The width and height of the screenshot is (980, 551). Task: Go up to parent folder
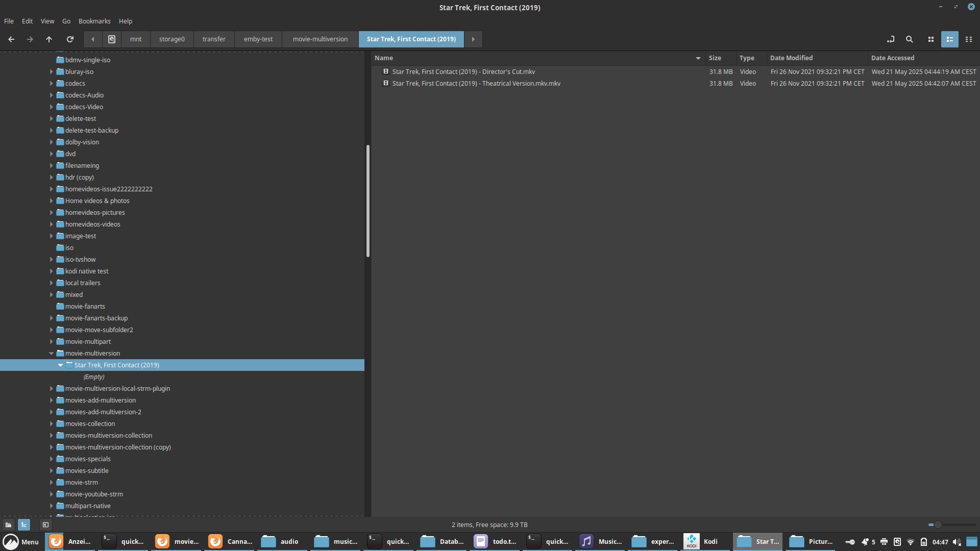pos(49,39)
